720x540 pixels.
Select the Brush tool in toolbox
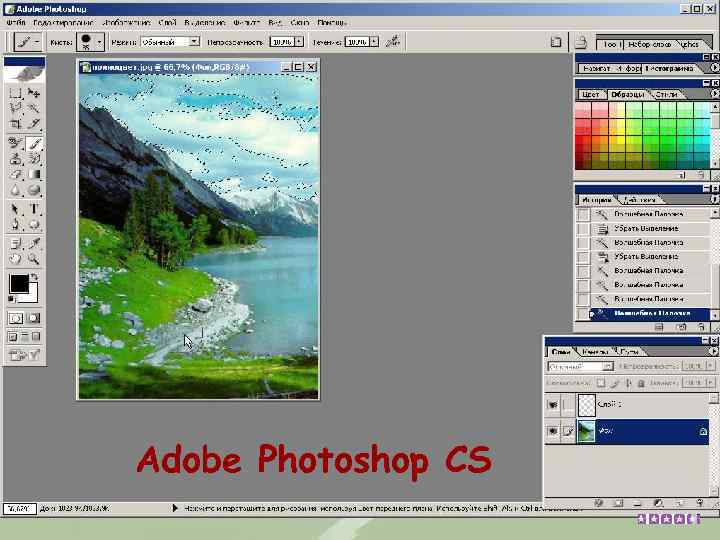34,144
